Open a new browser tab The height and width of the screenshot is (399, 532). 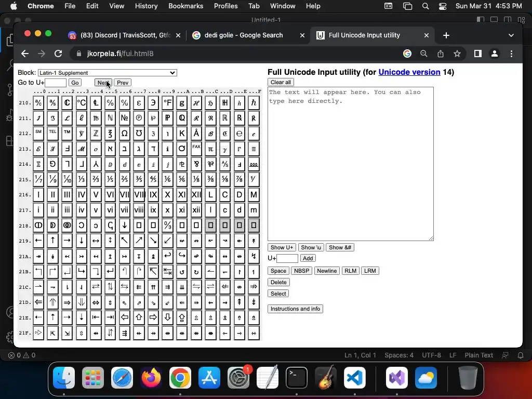coord(446,35)
